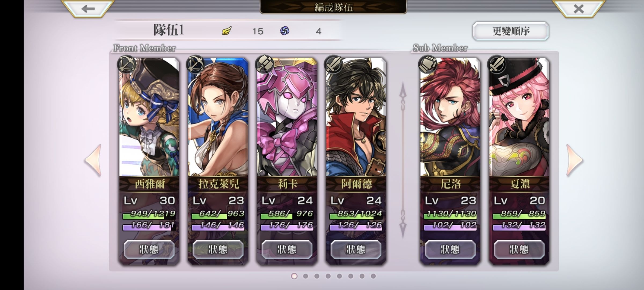Click the hammer weapon icon on 莉卡
Viewport: 644px width, 290px height.
[x=265, y=64]
